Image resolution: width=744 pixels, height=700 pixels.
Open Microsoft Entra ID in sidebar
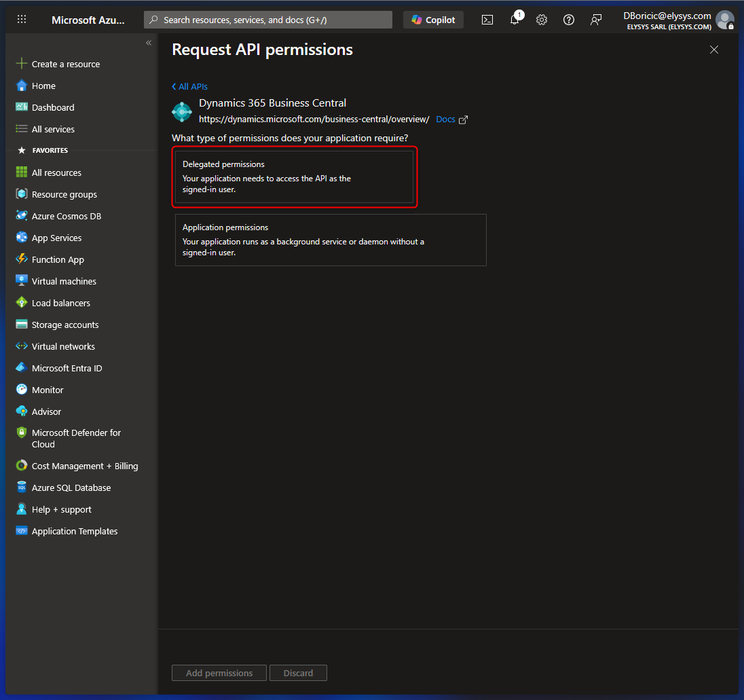click(67, 368)
